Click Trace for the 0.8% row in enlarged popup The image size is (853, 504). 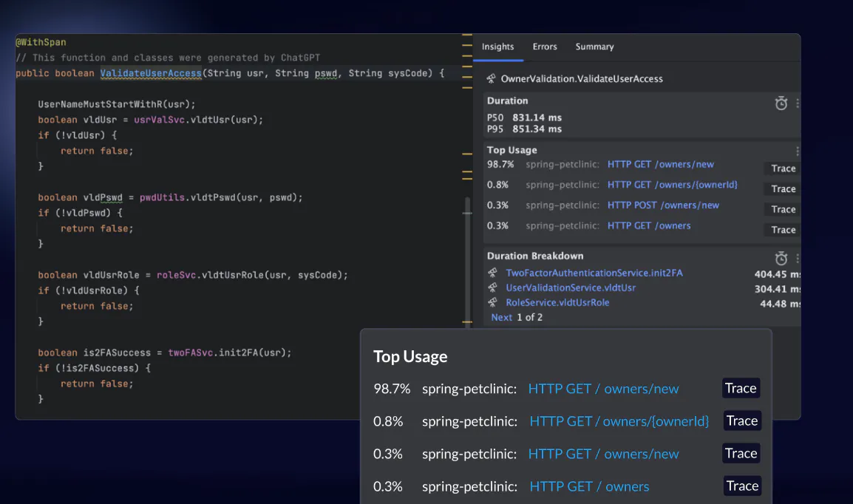click(x=742, y=420)
